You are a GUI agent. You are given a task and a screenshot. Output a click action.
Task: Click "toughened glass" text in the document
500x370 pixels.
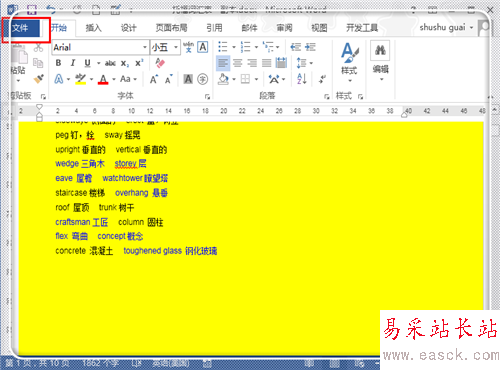pos(152,251)
